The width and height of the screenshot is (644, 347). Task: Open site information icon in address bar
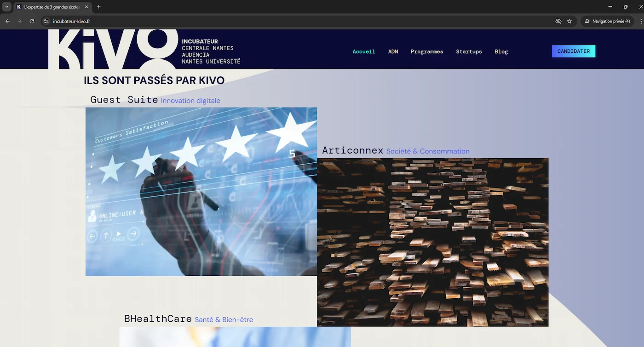46,21
